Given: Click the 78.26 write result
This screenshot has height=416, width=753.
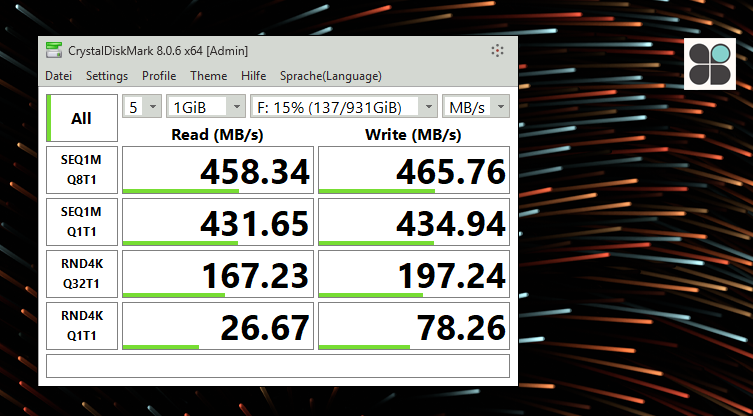Looking at the screenshot, I should [x=414, y=326].
